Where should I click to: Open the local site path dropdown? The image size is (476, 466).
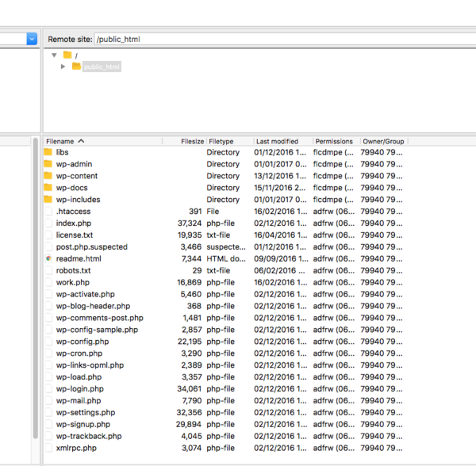(x=32, y=38)
